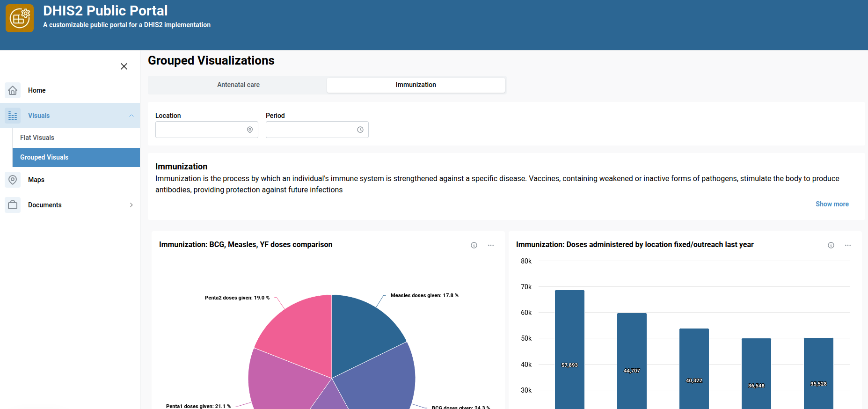Click the Period input field
This screenshot has height=409, width=868.
click(317, 130)
